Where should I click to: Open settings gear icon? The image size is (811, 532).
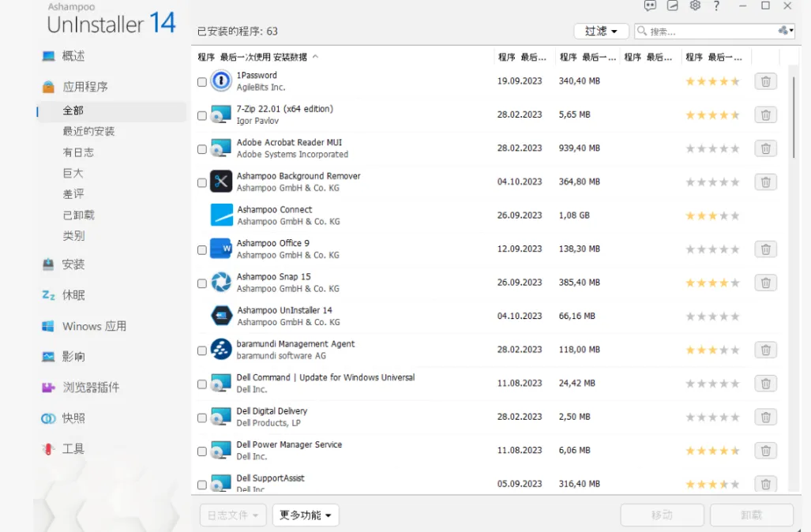pos(695,6)
